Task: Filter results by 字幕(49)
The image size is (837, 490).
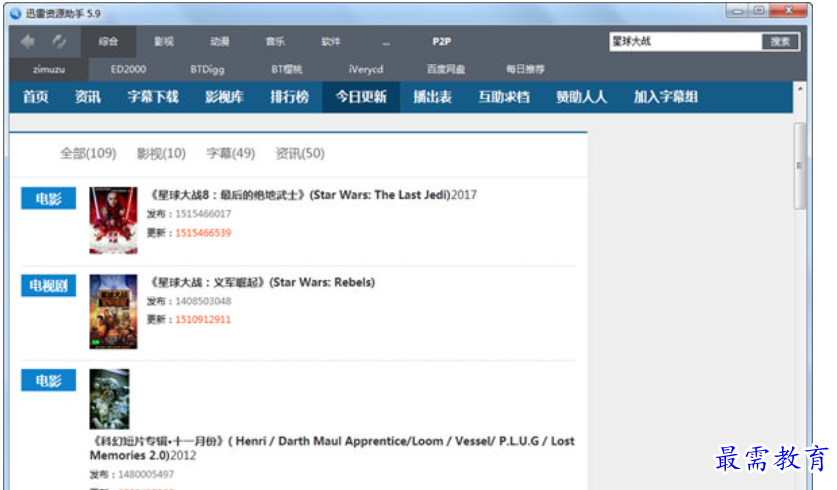Action: (231, 154)
